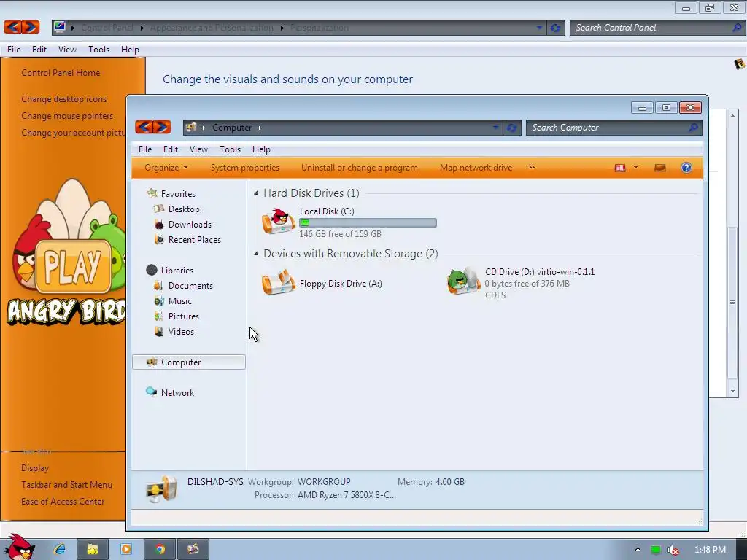This screenshot has height=560, width=747.
Task: Open the Floppy Disk Drive (A:) icon
Action: point(278,282)
